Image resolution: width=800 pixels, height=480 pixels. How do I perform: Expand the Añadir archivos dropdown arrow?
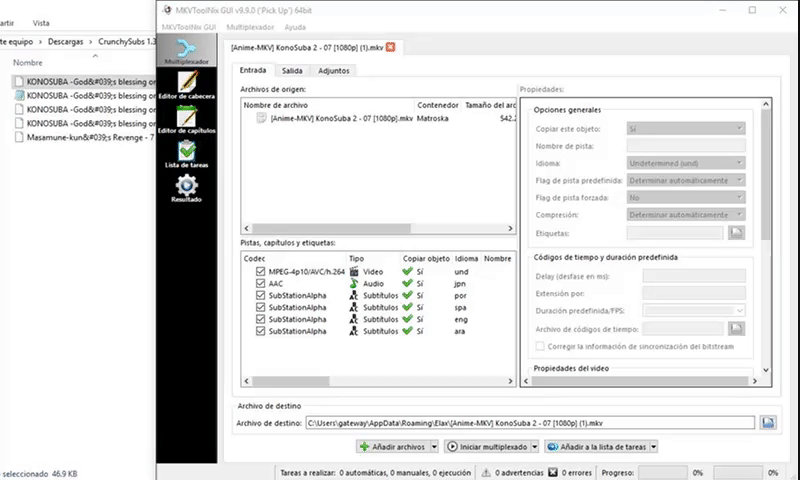(x=434, y=447)
